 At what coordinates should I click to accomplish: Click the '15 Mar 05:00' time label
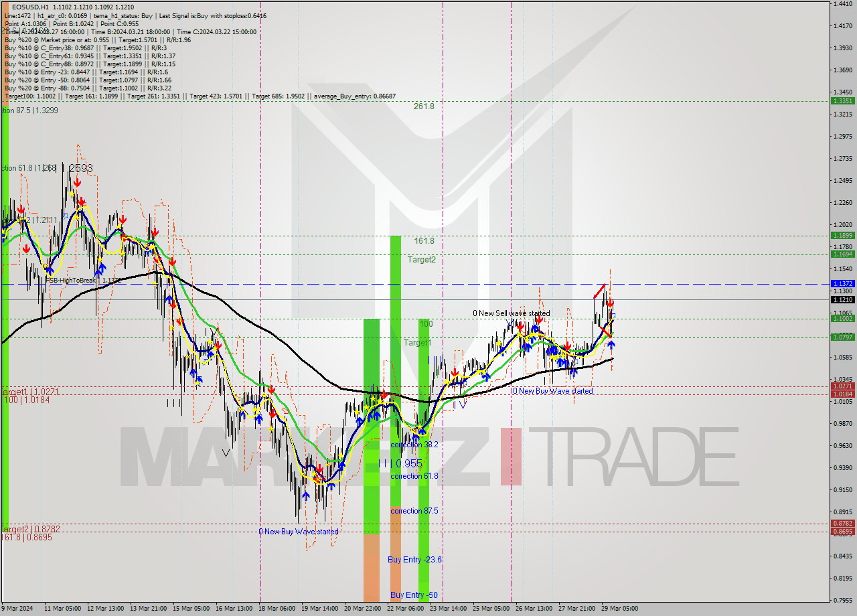pyautogui.click(x=192, y=609)
